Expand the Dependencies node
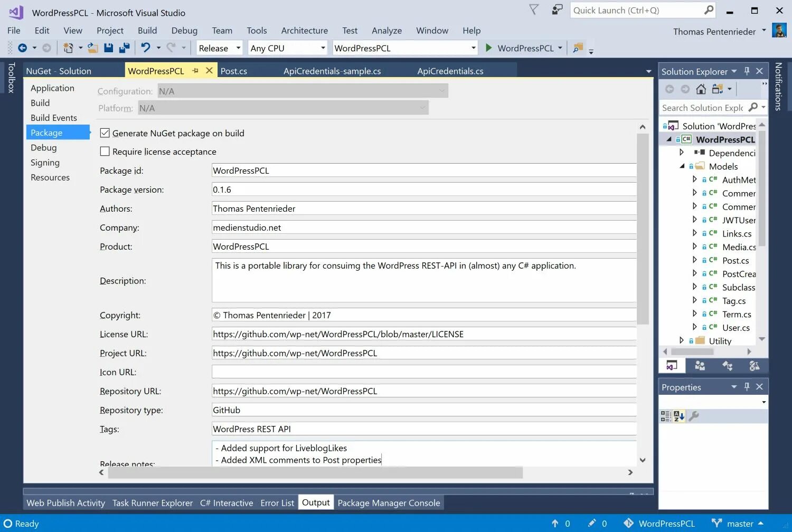 point(682,152)
